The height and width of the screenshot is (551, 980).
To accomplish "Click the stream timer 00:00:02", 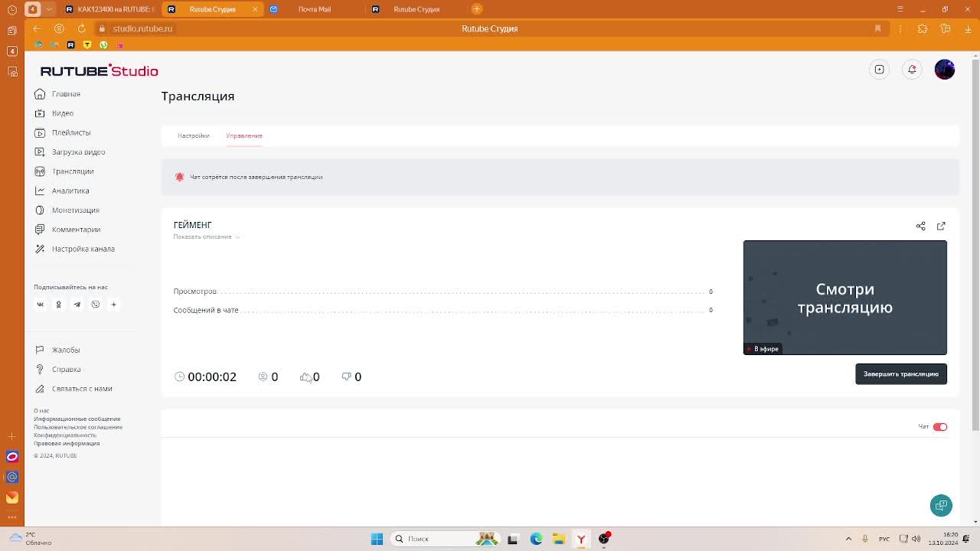I will (205, 377).
